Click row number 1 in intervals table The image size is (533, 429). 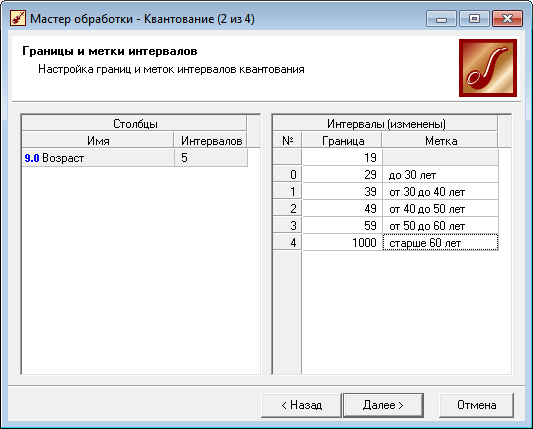coord(287,192)
